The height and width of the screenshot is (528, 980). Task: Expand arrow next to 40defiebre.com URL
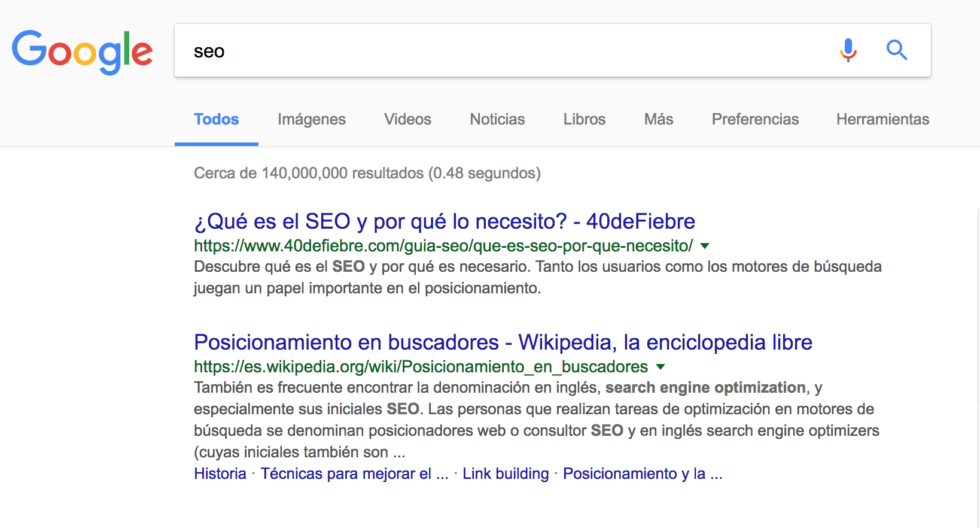(x=705, y=246)
